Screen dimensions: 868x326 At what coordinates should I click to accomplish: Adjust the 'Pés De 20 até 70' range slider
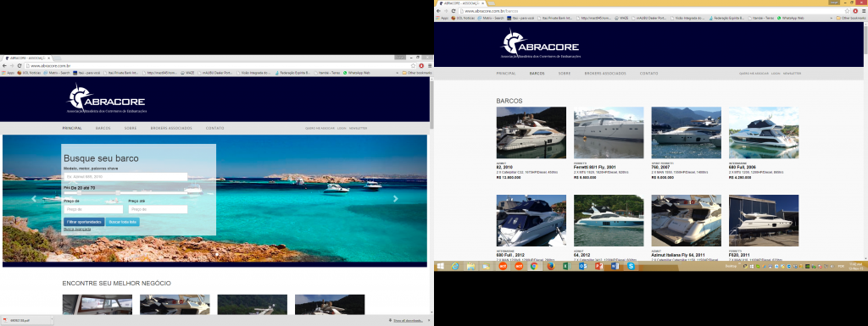coord(125,193)
